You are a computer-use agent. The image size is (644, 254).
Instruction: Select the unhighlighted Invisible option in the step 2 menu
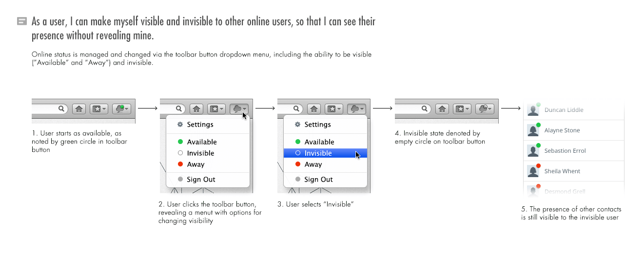pyautogui.click(x=200, y=153)
